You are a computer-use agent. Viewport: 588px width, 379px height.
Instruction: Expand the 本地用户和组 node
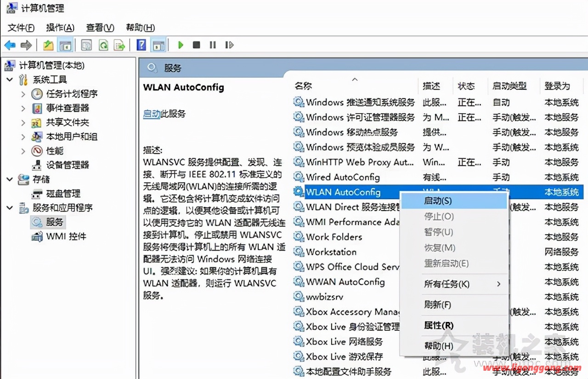tap(23, 137)
